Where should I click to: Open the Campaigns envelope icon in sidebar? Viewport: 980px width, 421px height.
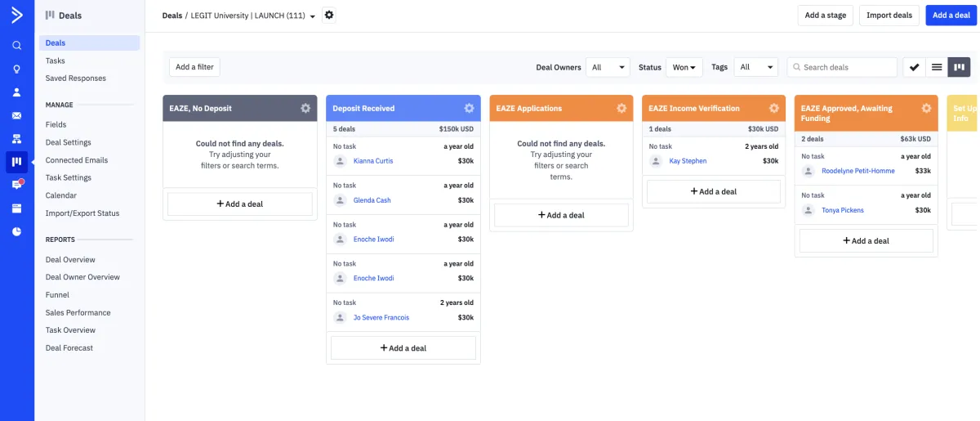click(x=16, y=115)
